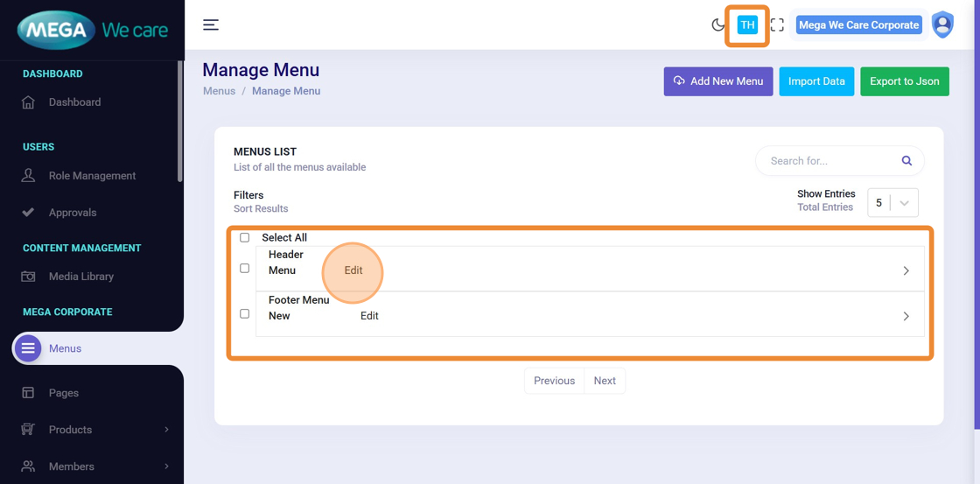This screenshot has width=980, height=484.
Task: Tick the Footer Menu New checkbox
Action: (x=245, y=313)
